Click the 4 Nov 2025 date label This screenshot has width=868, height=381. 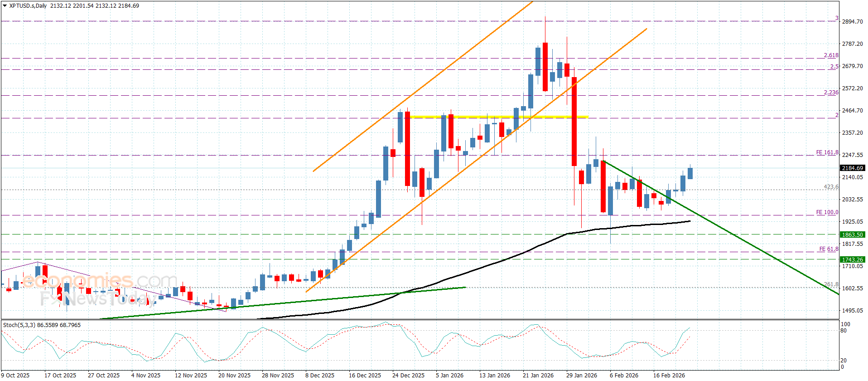click(x=146, y=375)
